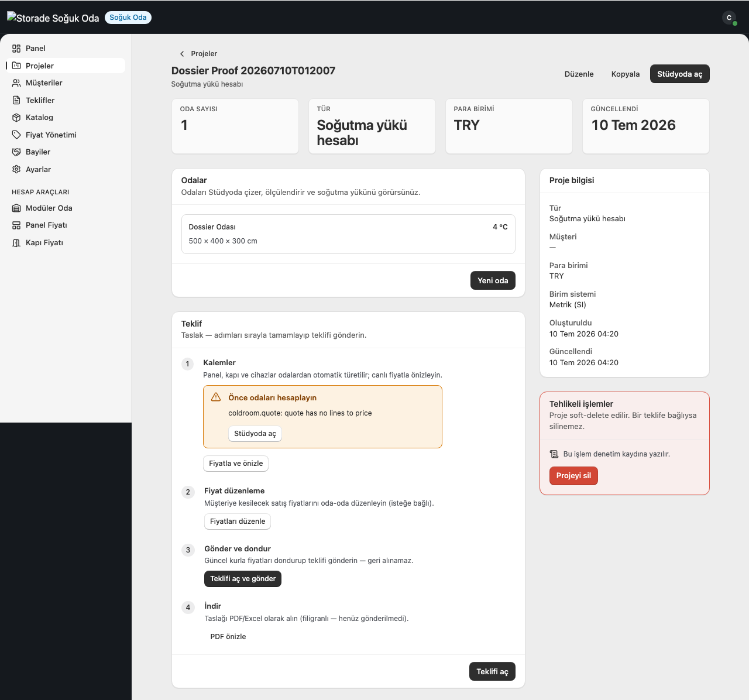Click the Projeler folder icon in sidebar

(x=16, y=66)
